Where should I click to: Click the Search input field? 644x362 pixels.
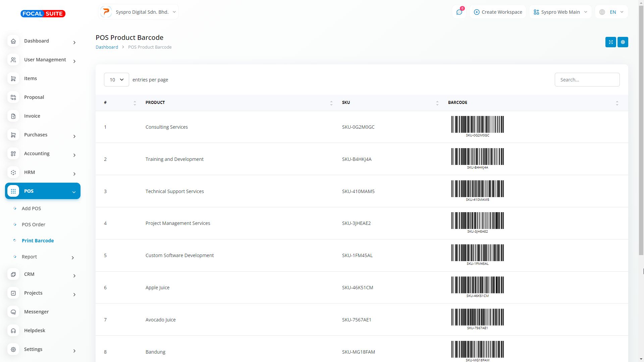coord(587,80)
